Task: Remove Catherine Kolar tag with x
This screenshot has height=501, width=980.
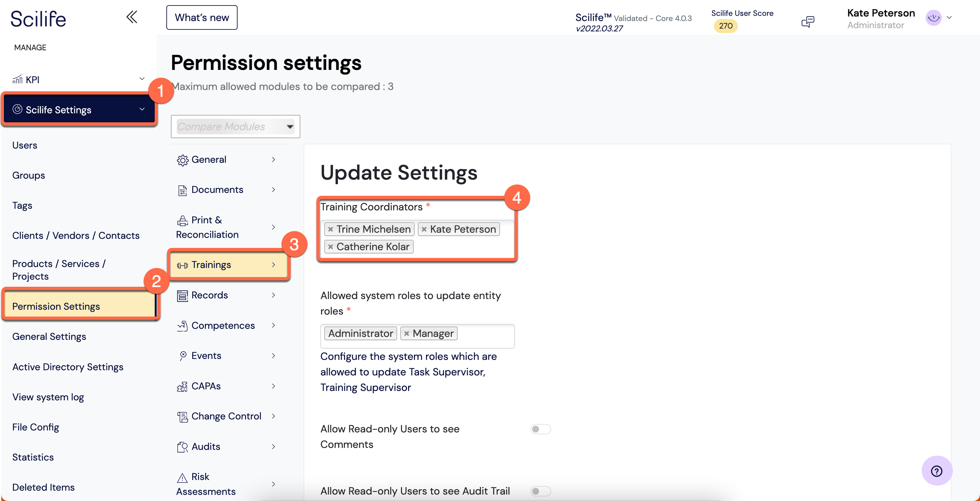Action: coord(330,247)
